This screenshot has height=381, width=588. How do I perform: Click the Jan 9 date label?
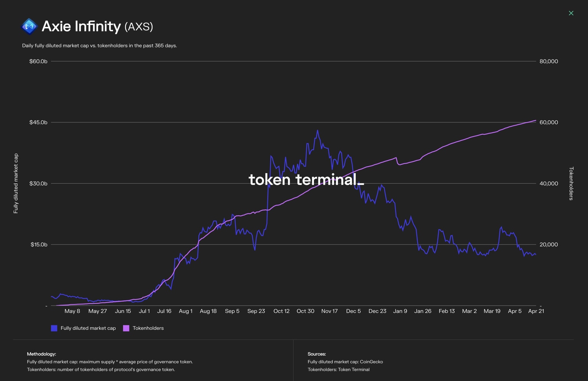(x=400, y=311)
